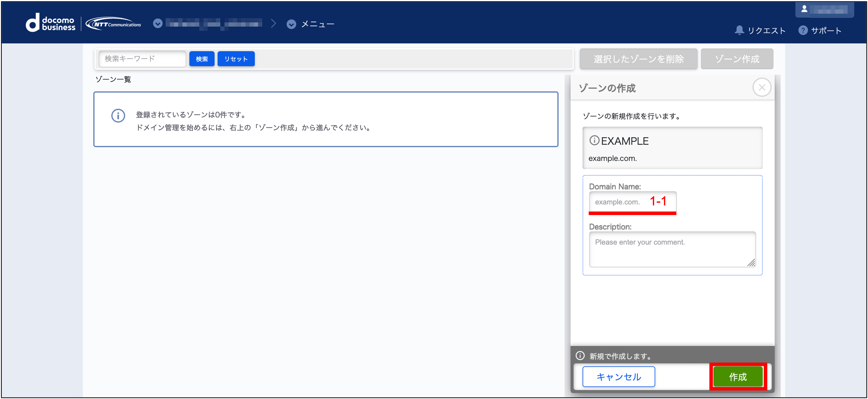Click the info icon in zone list notice
This screenshot has width=868, height=399.
coord(118,116)
